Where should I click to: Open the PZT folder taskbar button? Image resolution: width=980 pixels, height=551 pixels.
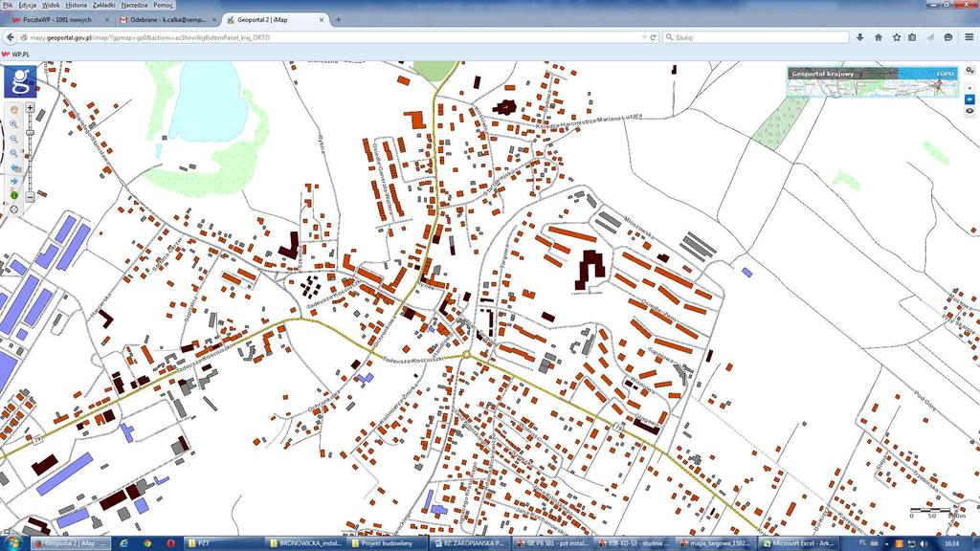(224, 543)
